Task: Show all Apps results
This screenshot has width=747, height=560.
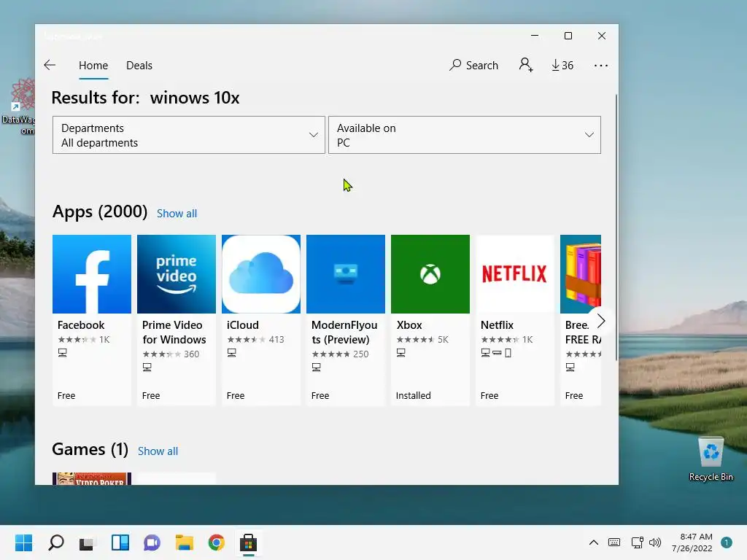Action: pos(177,214)
